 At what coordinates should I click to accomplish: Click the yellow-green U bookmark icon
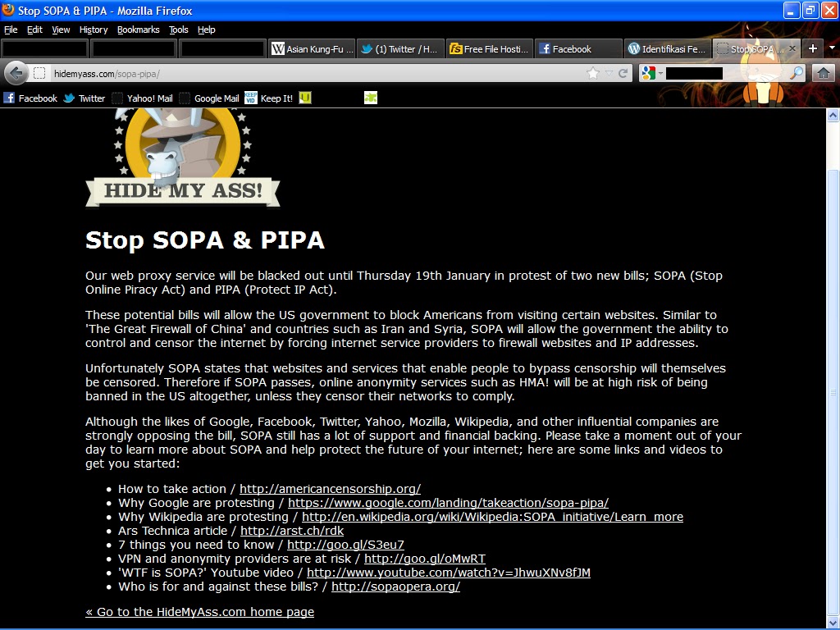pos(305,98)
